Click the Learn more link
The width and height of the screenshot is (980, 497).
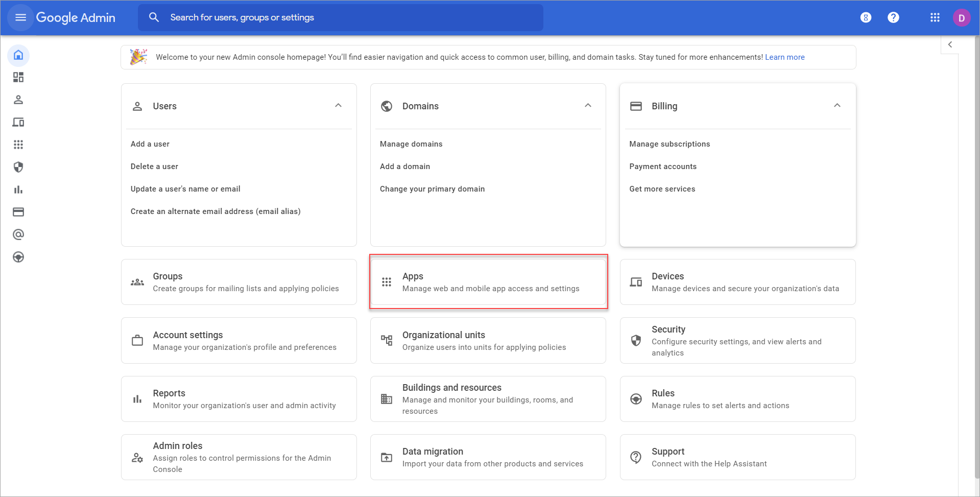pos(784,57)
